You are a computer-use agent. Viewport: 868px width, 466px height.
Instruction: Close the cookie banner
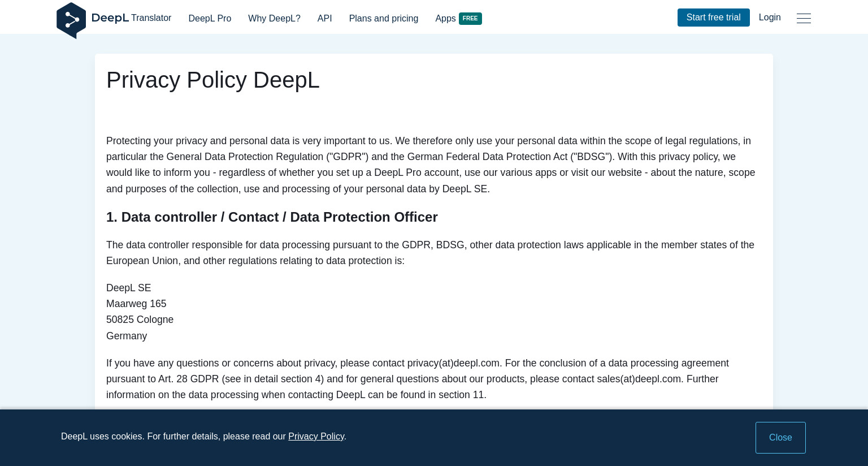[780, 438]
